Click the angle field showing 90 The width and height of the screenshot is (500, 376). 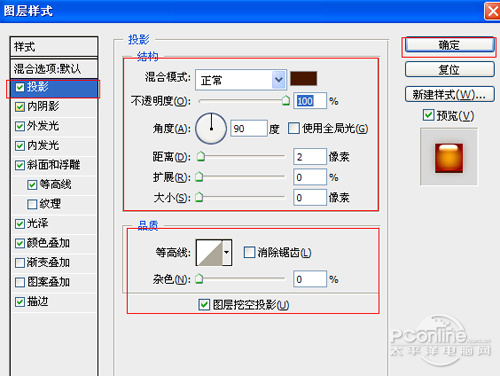(x=249, y=128)
